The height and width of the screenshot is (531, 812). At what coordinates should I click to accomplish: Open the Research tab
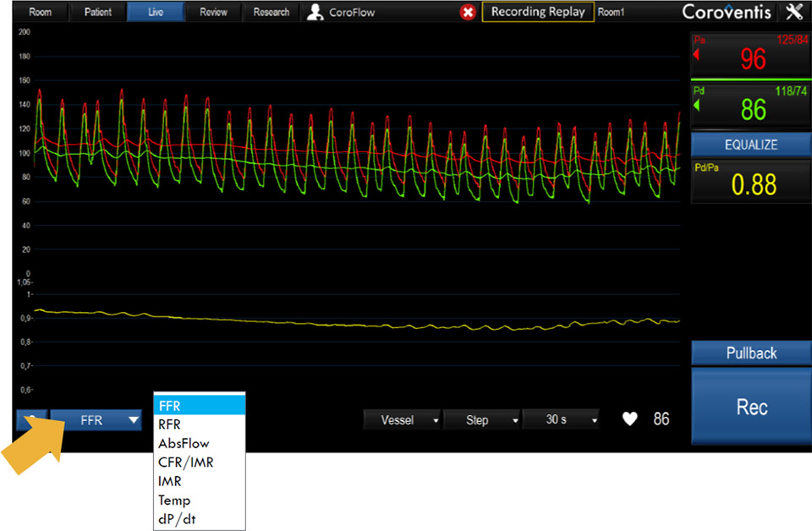(x=272, y=12)
